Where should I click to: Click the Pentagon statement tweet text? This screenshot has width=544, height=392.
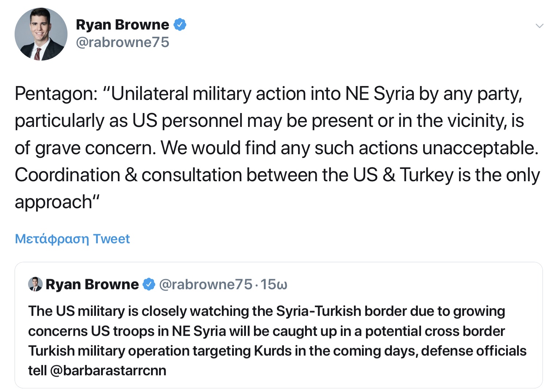[277, 148]
